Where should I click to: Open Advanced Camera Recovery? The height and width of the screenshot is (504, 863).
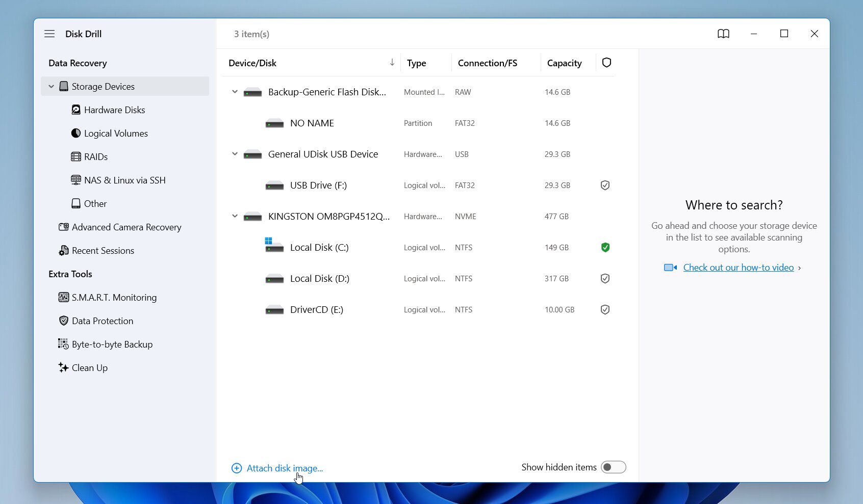(x=127, y=227)
